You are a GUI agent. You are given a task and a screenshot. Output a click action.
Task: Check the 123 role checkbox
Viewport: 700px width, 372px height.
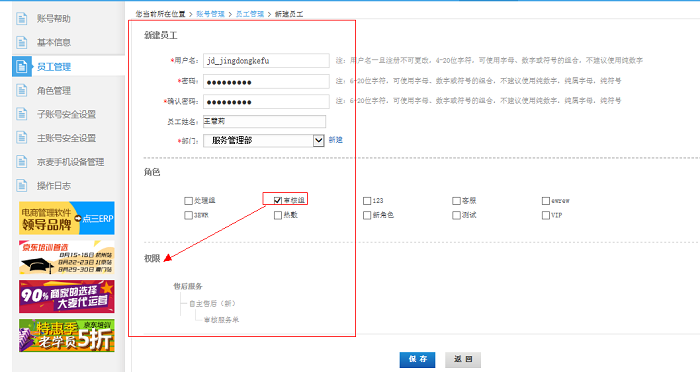tap(367, 201)
